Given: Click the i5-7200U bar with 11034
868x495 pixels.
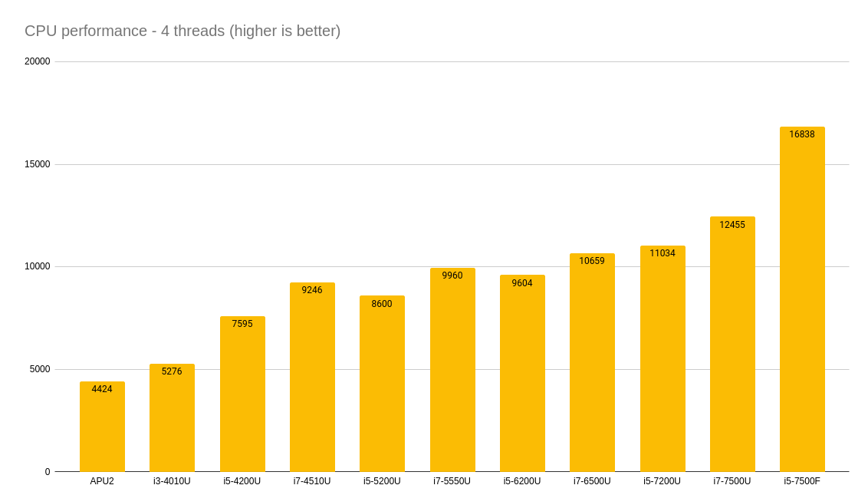Looking at the screenshot, I should [662, 358].
